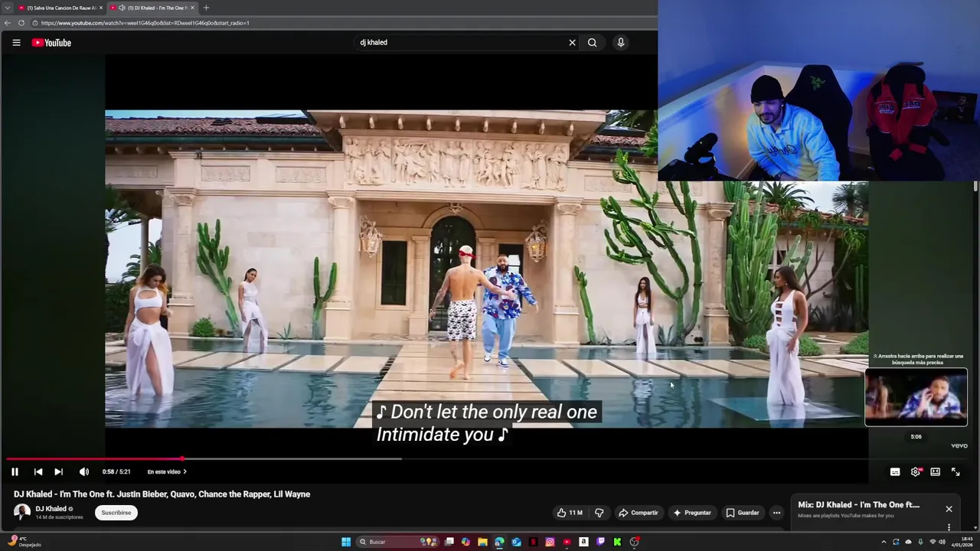Image resolution: width=980 pixels, height=551 pixels.
Task: Close the 'Salva Una Cancion' tab
Action: coord(101,8)
